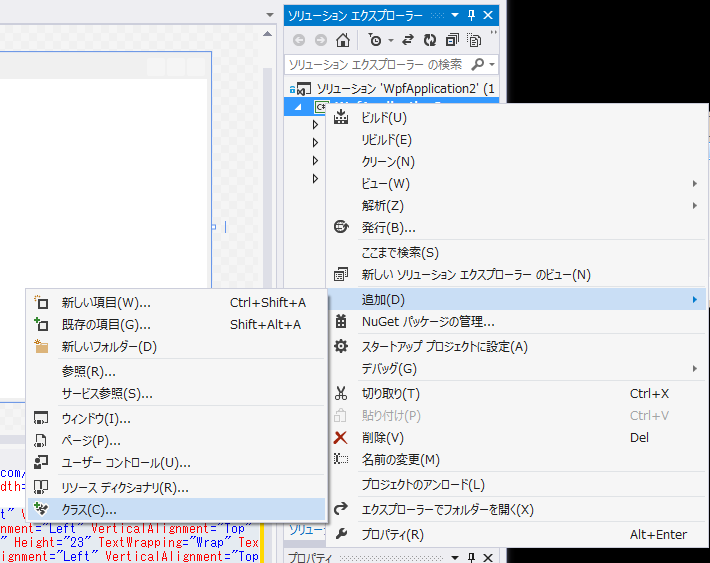Click the toolbar overflow chevron in Solution Explorer
The height and width of the screenshot is (563, 710).
[494, 33]
